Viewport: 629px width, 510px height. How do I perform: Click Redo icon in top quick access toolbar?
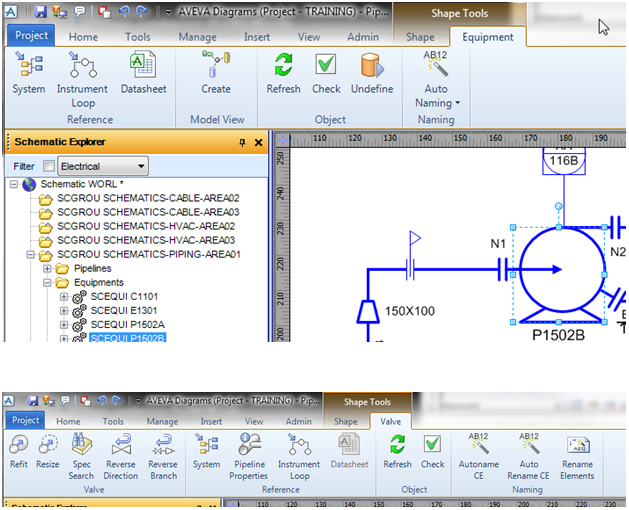141,12
